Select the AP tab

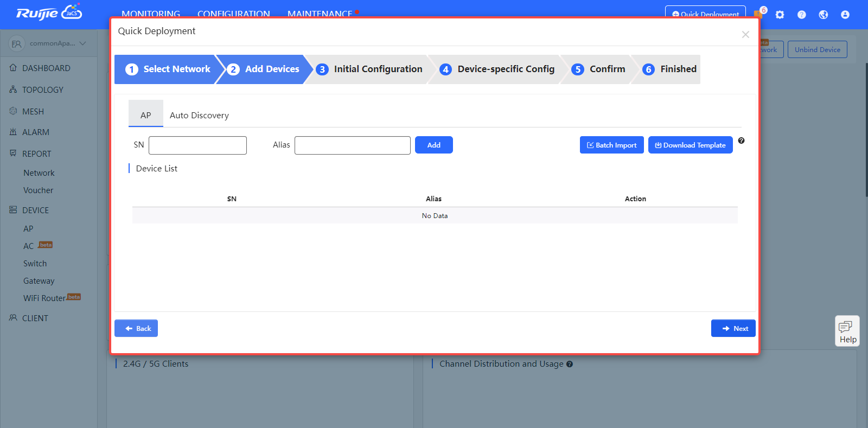click(145, 115)
